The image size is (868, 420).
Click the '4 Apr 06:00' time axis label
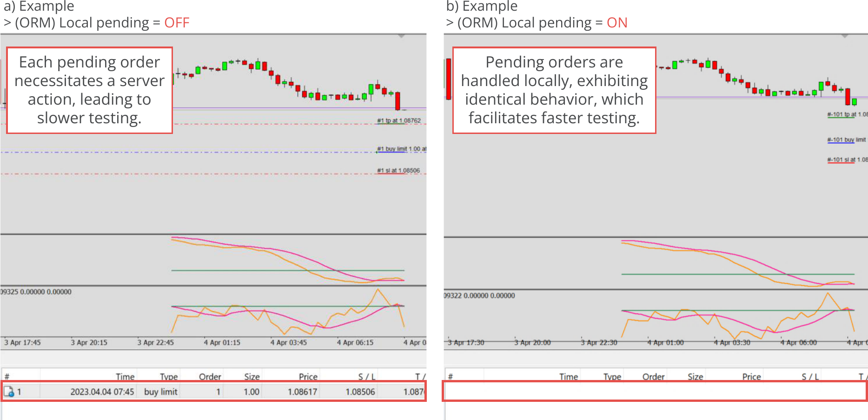click(799, 342)
